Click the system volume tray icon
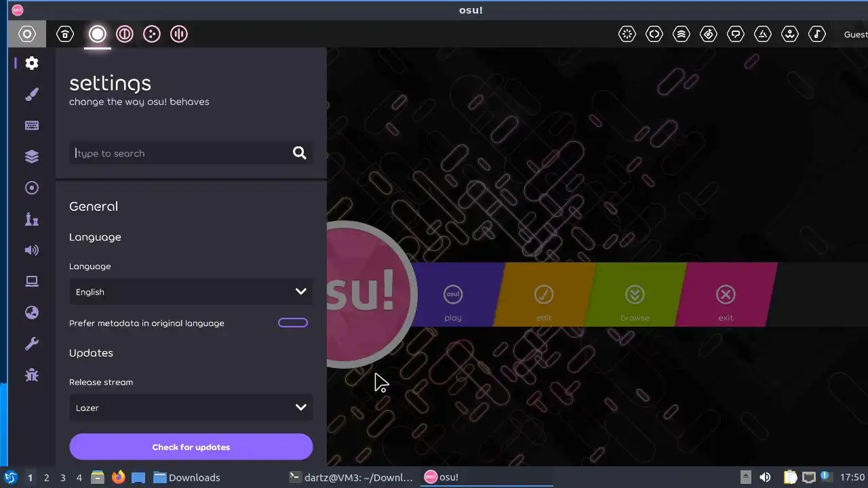 pos(765,477)
